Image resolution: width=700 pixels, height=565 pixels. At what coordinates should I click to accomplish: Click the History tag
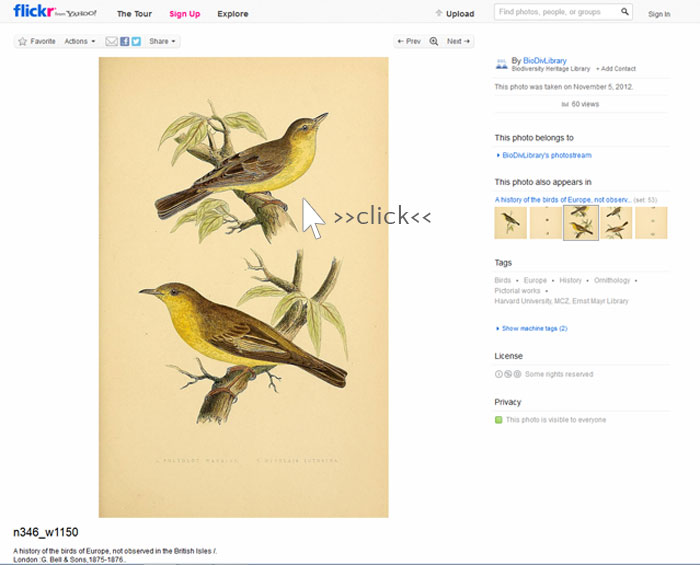(x=571, y=280)
